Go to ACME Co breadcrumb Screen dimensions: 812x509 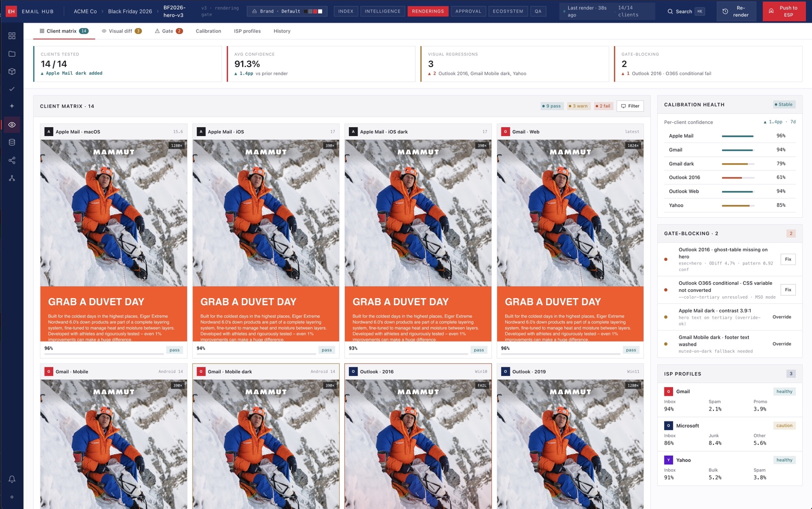click(85, 11)
